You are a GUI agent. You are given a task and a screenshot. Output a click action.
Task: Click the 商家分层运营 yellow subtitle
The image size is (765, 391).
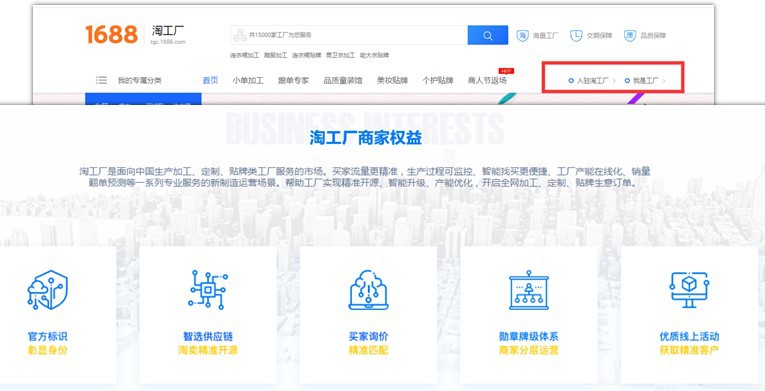pyautogui.click(x=529, y=350)
